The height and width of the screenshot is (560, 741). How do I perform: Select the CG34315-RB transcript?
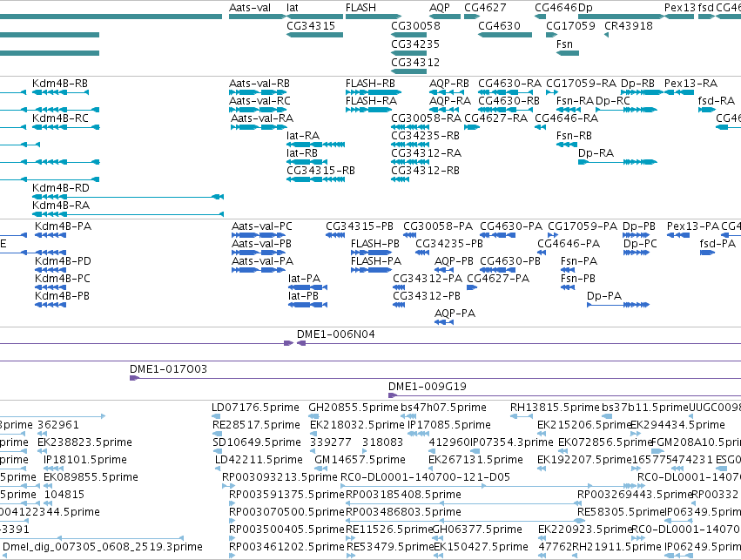[316, 179]
